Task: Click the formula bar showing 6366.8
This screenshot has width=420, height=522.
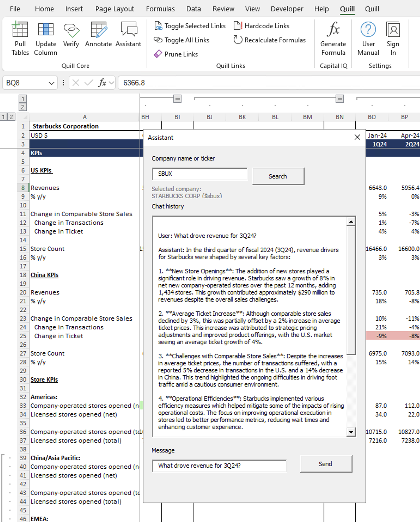Action: click(x=269, y=83)
